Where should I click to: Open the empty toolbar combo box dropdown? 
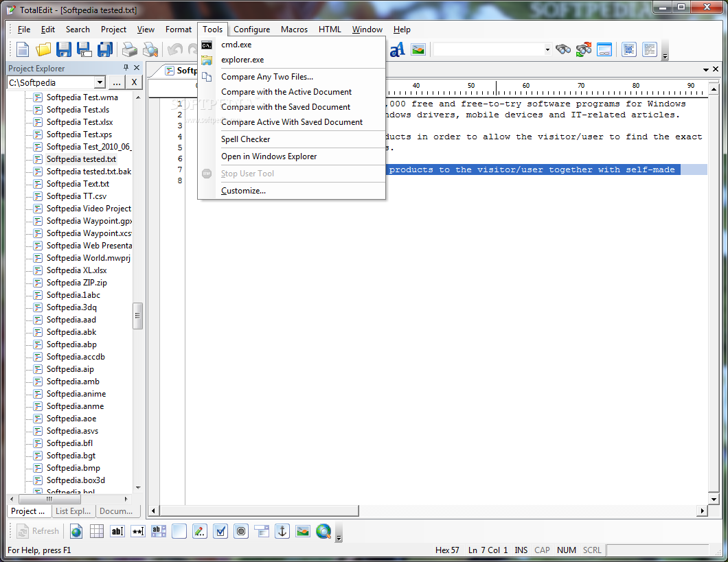pyautogui.click(x=547, y=49)
